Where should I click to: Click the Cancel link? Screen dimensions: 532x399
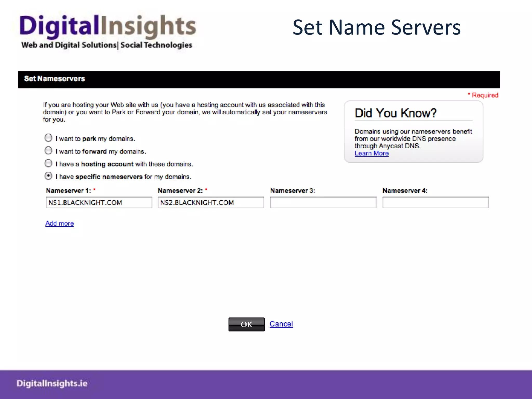[x=281, y=324]
